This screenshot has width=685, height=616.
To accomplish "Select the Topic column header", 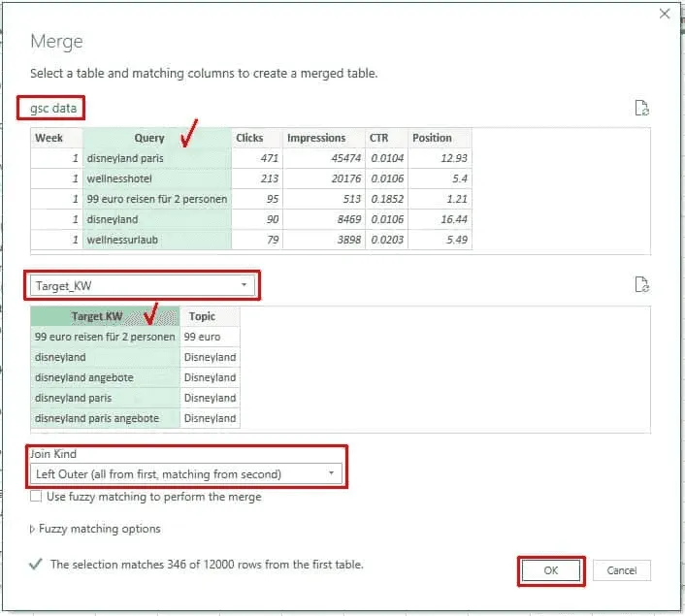I will pos(202,316).
